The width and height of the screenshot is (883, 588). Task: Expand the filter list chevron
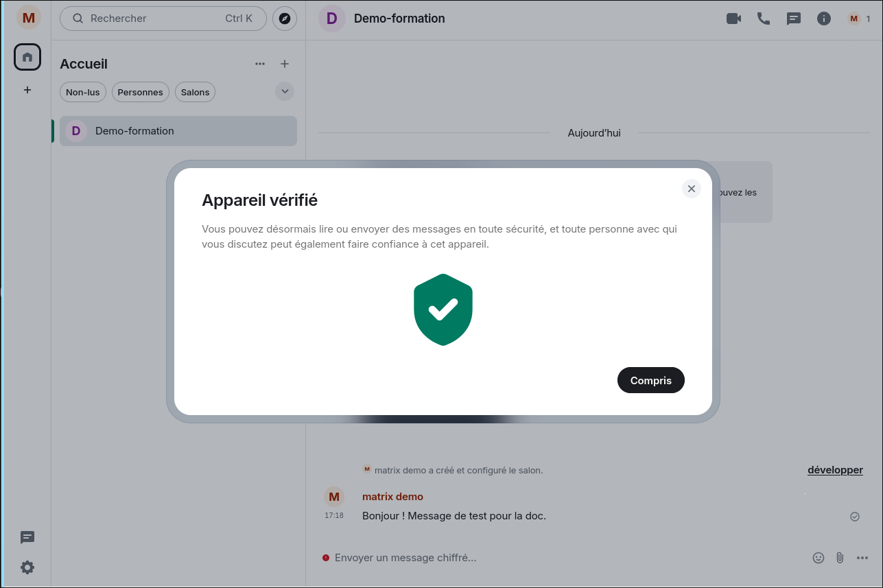click(285, 91)
